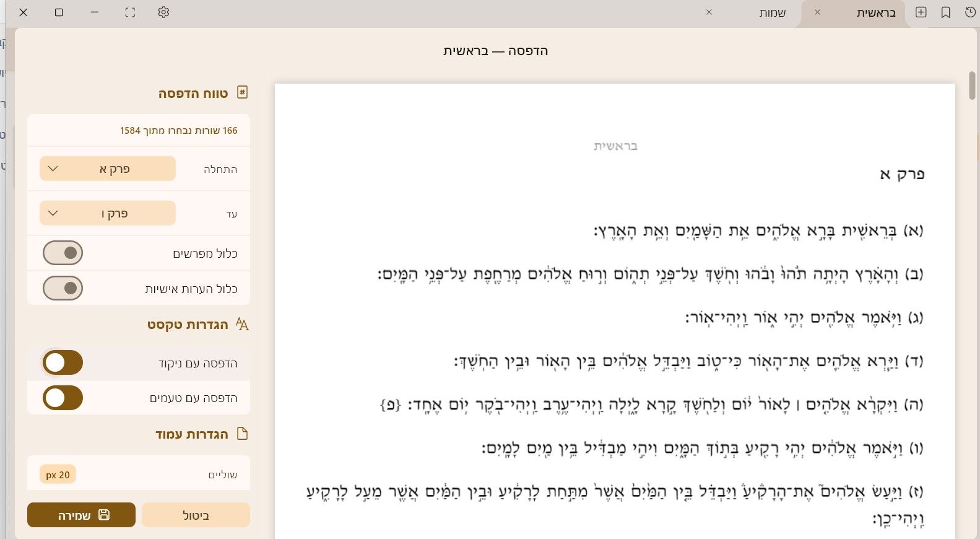Click the gray "בראשית" header in the preview page
Screen dimensions: 980x539
coord(615,146)
